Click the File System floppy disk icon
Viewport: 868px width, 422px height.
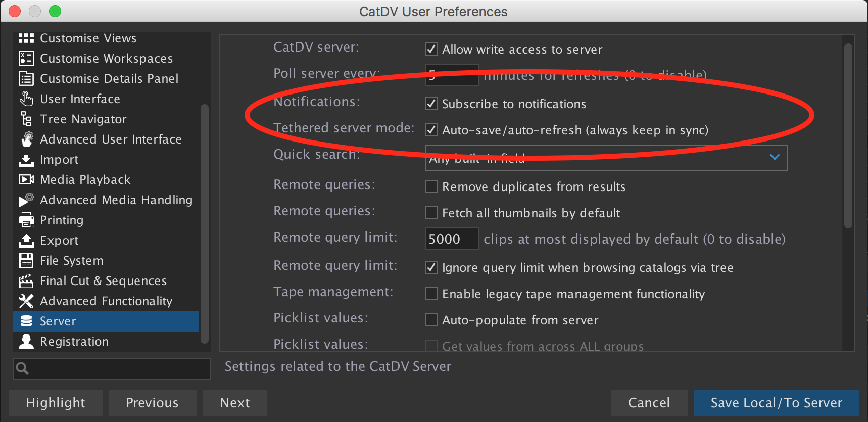(26, 261)
